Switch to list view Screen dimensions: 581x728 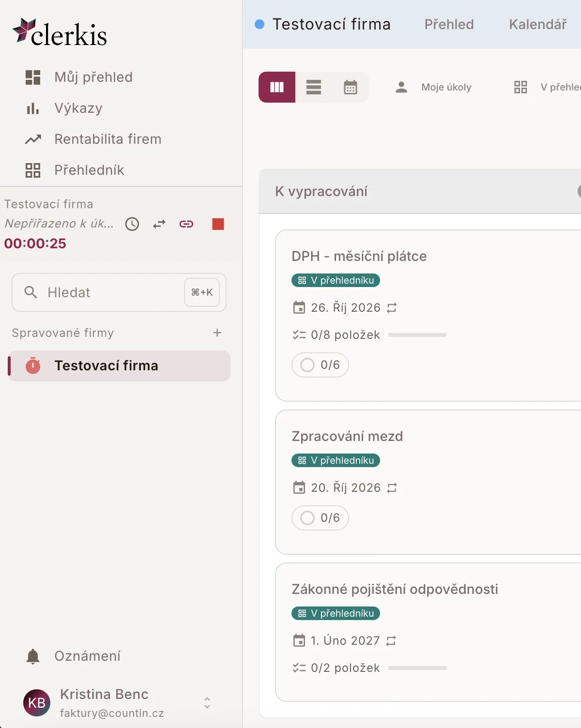(x=314, y=87)
